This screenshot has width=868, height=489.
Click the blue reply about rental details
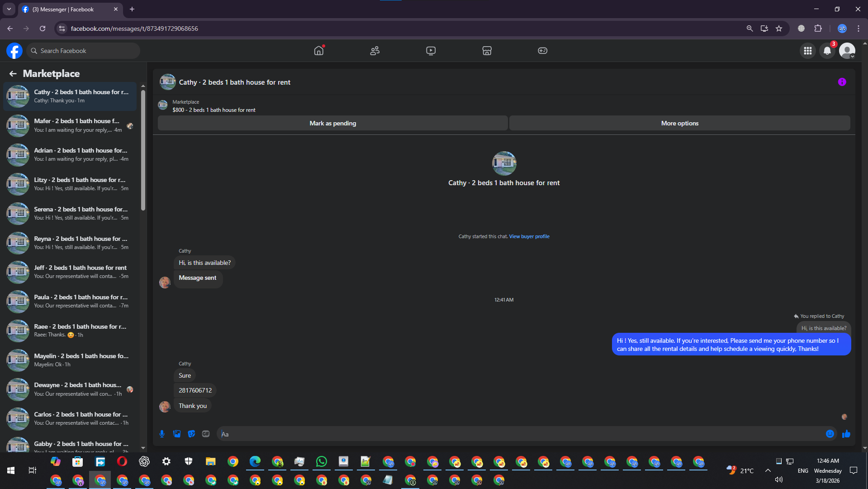(731, 345)
